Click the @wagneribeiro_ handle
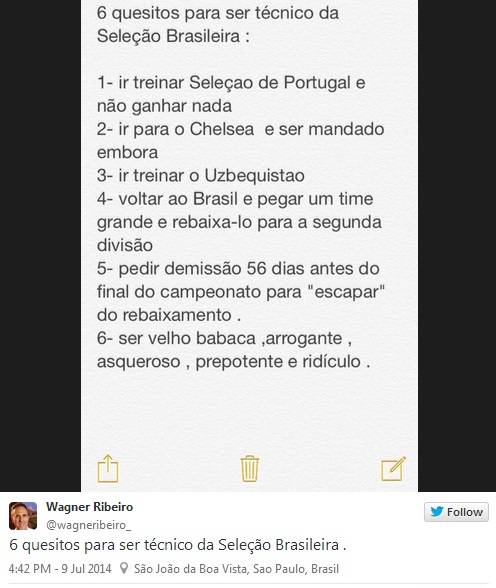 88,525
